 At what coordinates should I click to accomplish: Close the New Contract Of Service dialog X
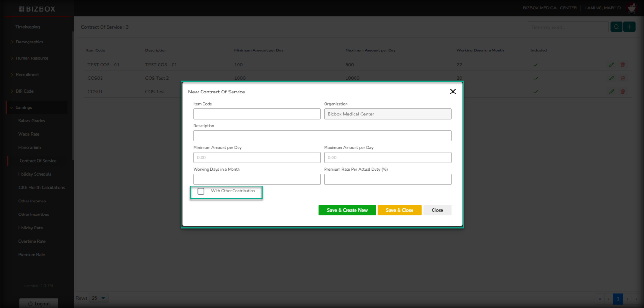click(x=452, y=92)
